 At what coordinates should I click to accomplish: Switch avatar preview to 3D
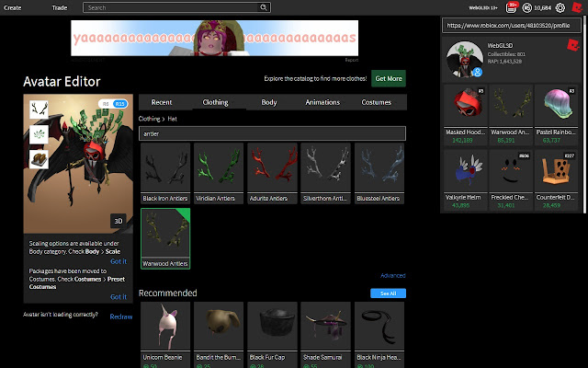coord(119,221)
